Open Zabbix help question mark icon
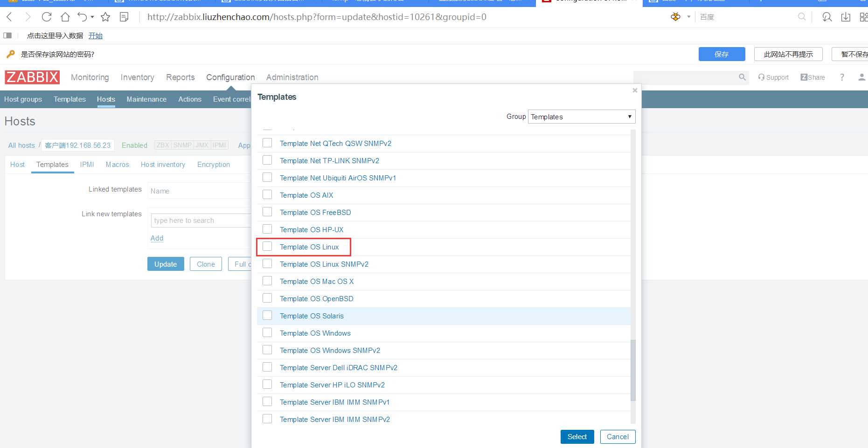Screen dimensions: 868x448 (x=842, y=77)
